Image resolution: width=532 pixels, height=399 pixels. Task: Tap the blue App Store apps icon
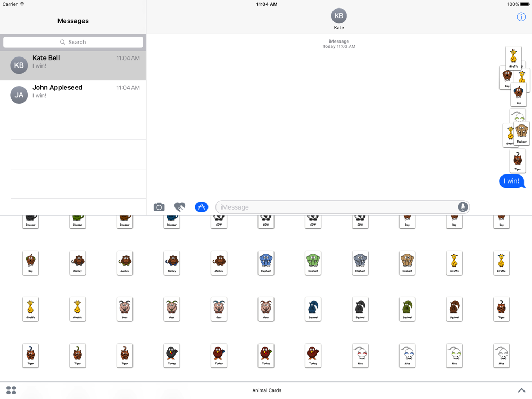(x=201, y=207)
